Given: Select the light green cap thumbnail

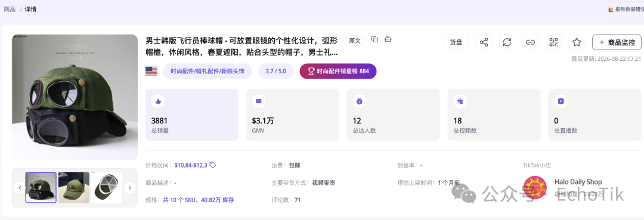Looking at the screenshot, I should pos(74,188).
